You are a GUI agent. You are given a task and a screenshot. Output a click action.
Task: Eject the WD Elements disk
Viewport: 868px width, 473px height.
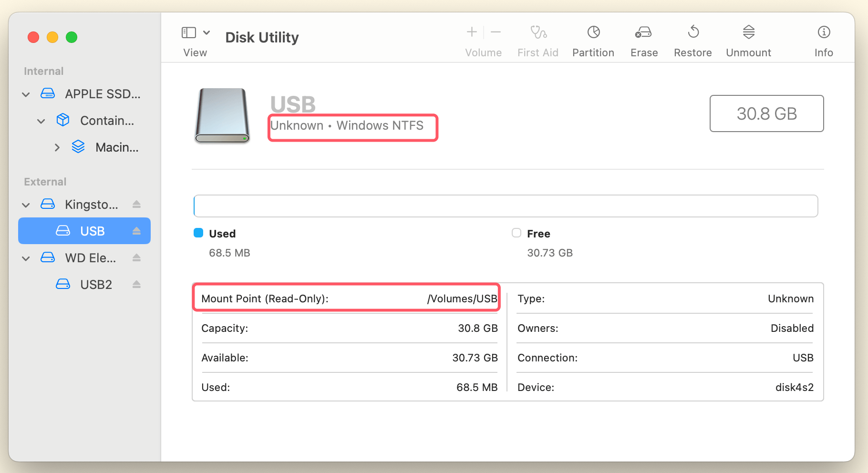tap(137, 257)
